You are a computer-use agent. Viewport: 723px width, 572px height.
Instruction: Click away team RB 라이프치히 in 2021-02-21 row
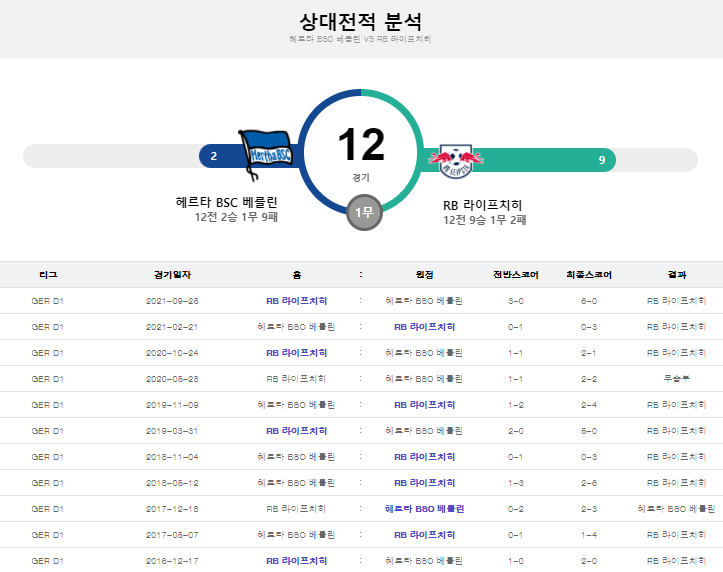[x=424, y=327]
